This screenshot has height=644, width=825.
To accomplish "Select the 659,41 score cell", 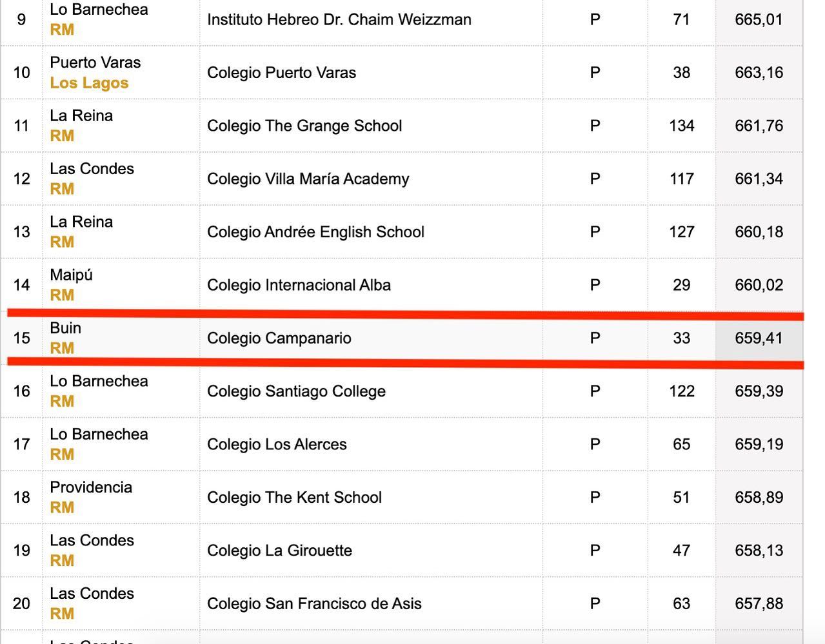I will [759, 338].
